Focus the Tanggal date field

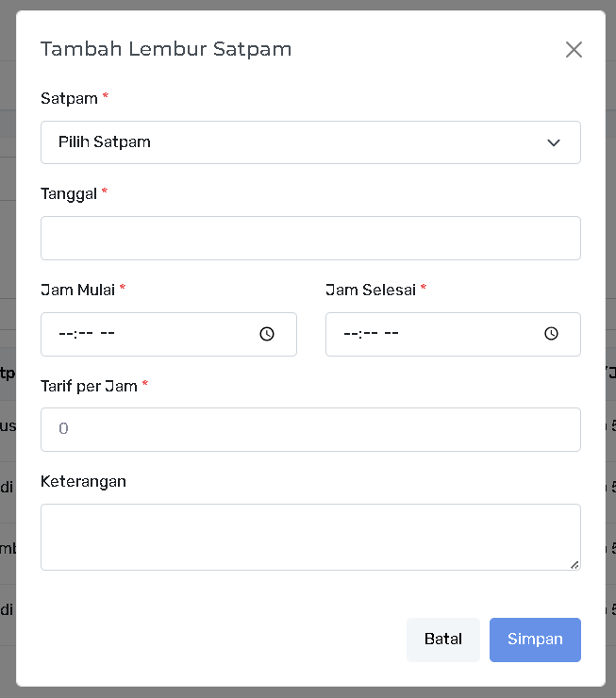pos(310,239)
